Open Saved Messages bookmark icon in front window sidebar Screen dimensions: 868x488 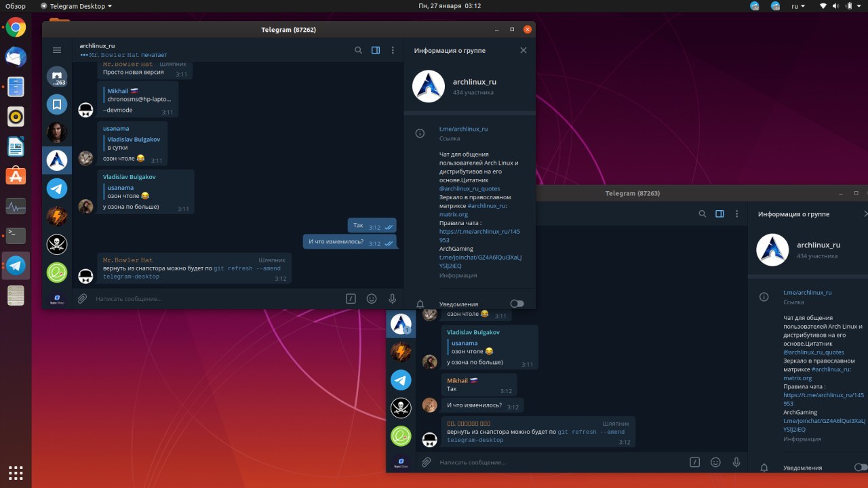pyautogui.click(x=57, y=104)
